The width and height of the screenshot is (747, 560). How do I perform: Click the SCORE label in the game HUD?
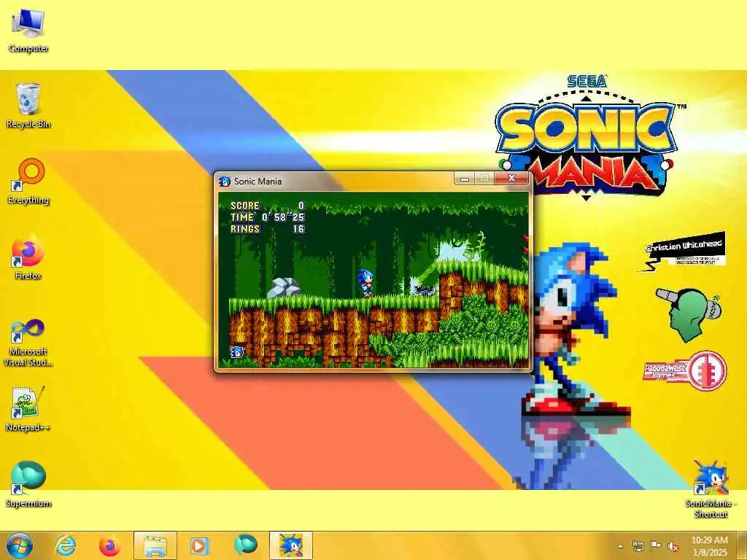pos(245,206)
